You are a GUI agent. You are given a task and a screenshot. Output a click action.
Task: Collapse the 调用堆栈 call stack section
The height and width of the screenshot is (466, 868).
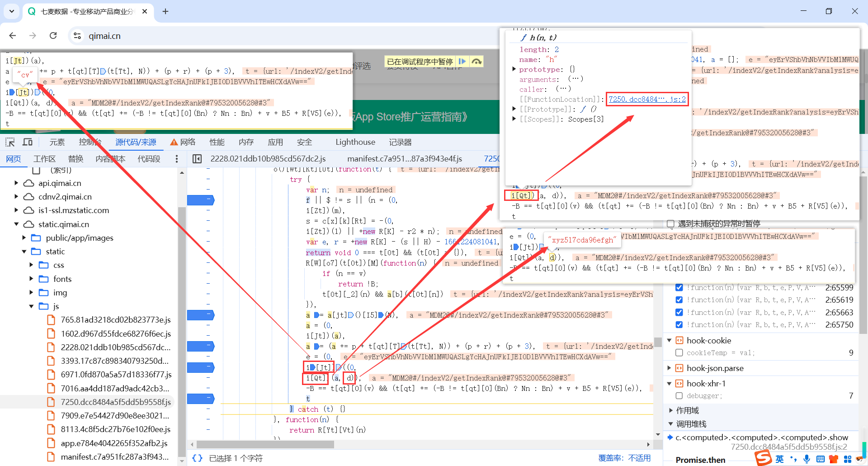(x=671, y=424)
